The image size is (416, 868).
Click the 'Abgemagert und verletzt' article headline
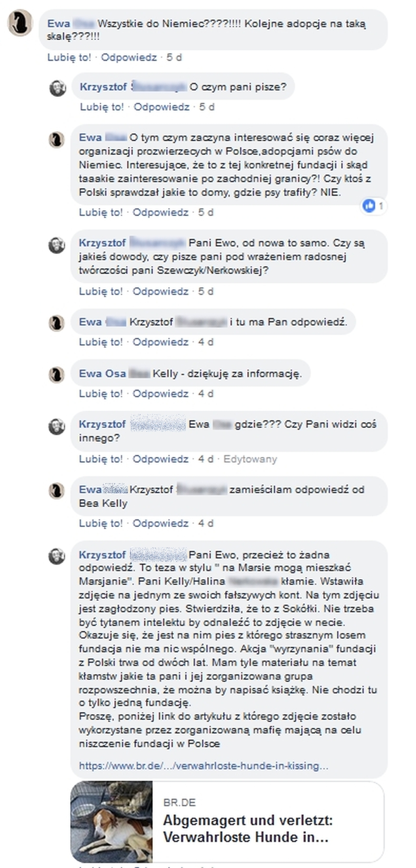point(248,829)
